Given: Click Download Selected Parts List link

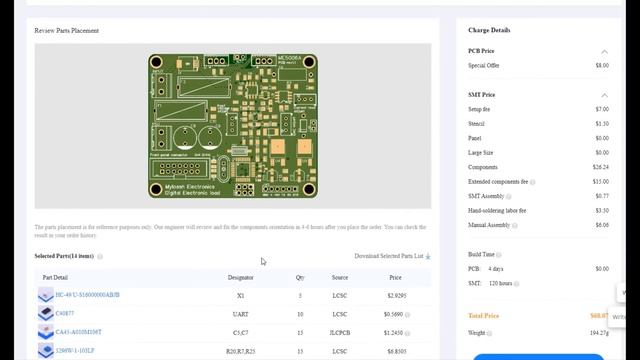Looking at the screenshot, I should pos(389,256).
